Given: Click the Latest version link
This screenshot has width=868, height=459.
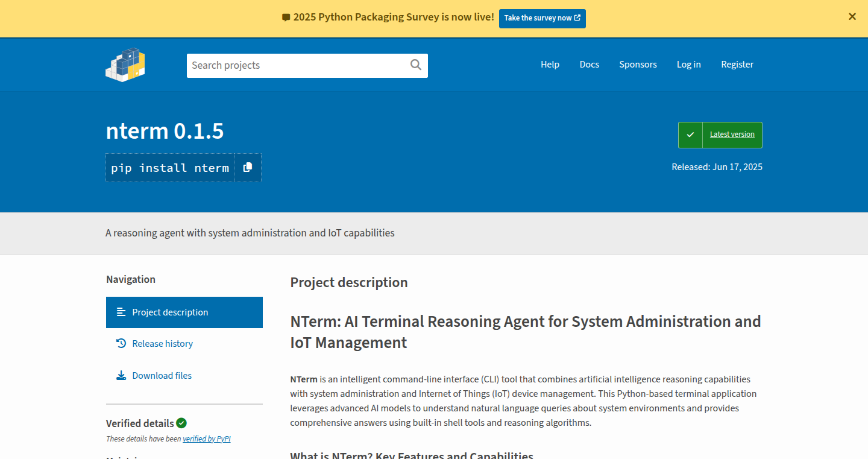Looking at the screenshot, I should click(x=732, y=135).
